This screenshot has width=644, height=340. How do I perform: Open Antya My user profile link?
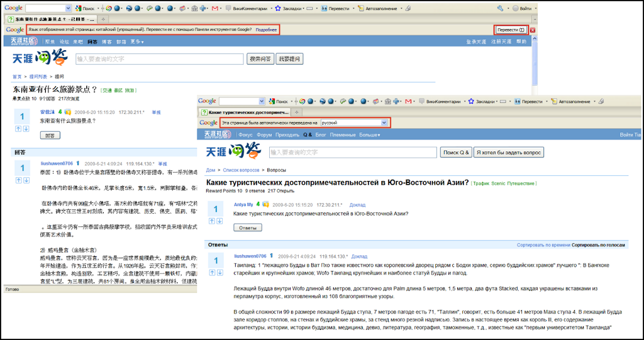(243, 204)
